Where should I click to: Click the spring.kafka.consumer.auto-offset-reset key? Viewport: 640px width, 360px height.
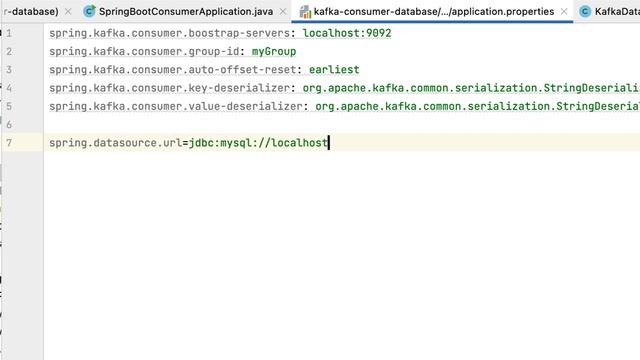tap(173, 70)
